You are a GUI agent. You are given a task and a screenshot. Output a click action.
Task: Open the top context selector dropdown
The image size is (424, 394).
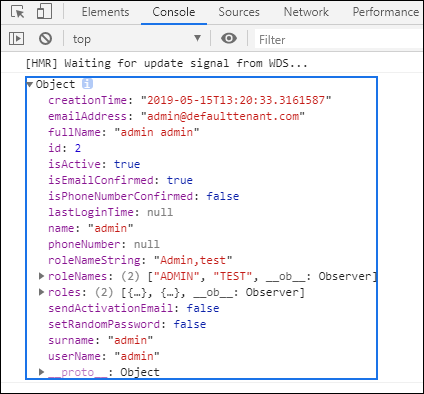coord(137,39)
